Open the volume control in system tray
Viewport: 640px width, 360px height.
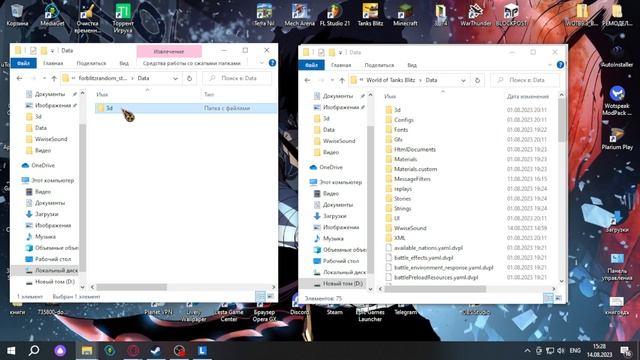(x=561, y=351)
